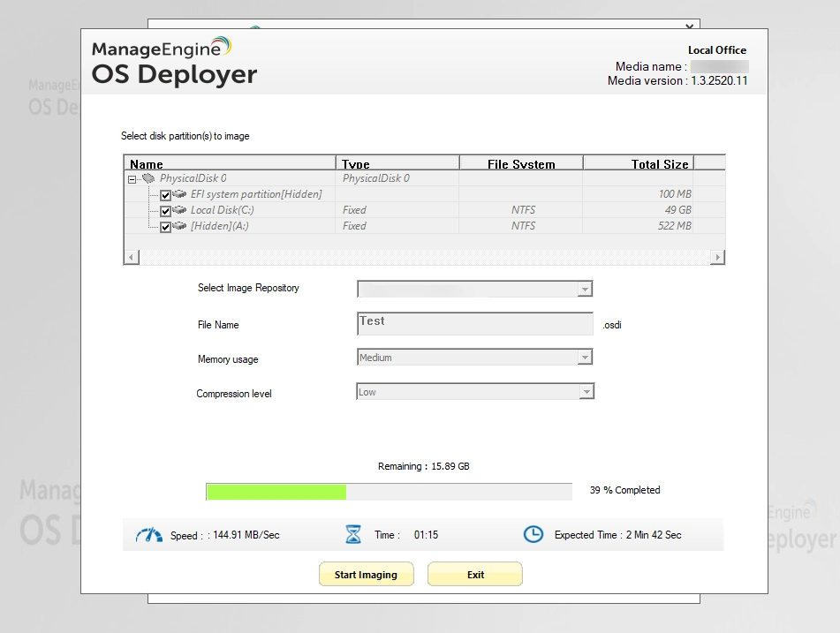Open the Compression level dropdown
The width and height of the screenshot is (840, 633).
[x=586, y=392]
